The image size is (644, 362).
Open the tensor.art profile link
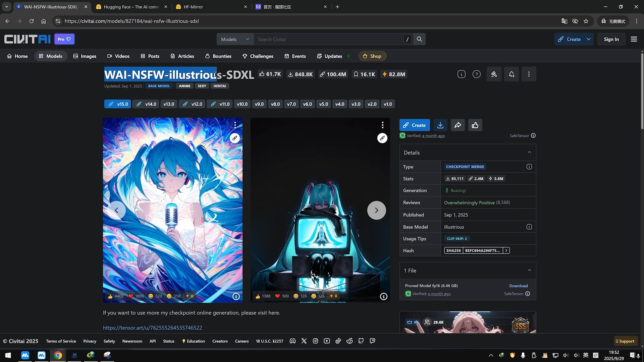pos(152,328)
